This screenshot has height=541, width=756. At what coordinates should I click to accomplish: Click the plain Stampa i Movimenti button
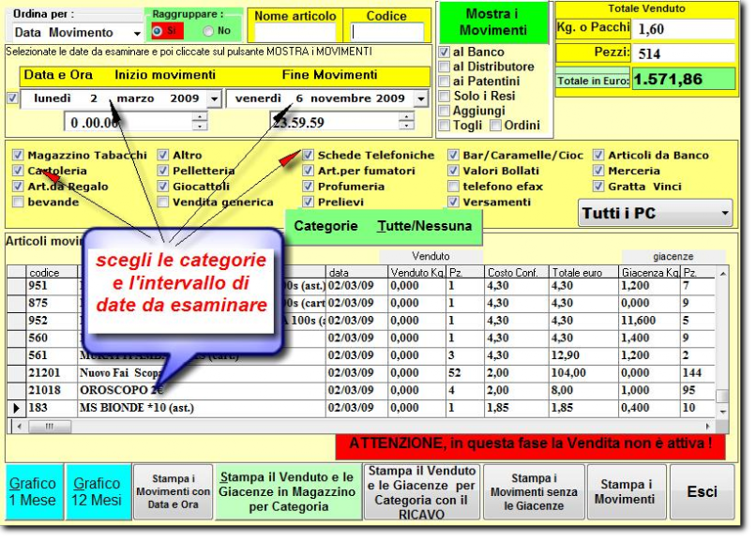625,491
